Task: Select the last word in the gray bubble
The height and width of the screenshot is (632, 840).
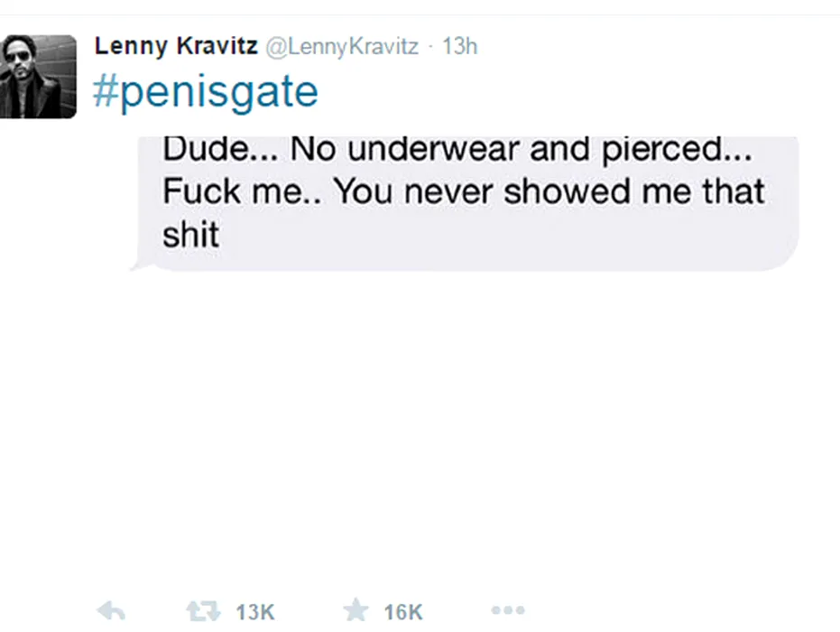Action: coord(190,235)
